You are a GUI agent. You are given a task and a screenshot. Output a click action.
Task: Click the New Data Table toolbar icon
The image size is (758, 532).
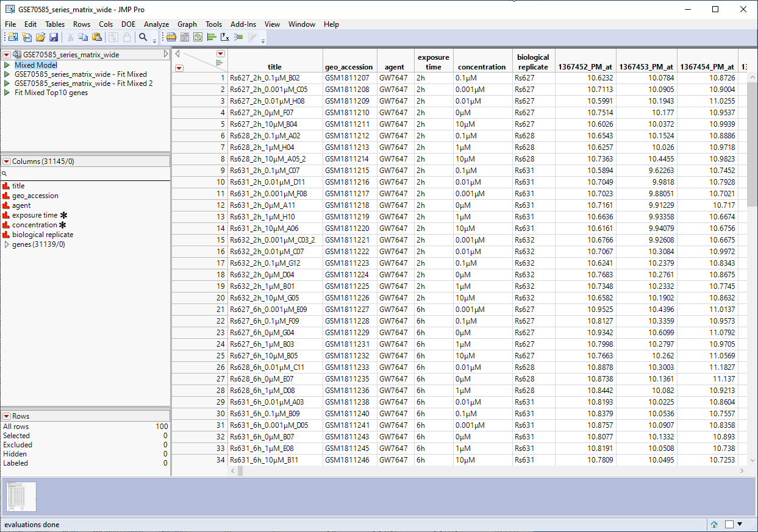12,37
